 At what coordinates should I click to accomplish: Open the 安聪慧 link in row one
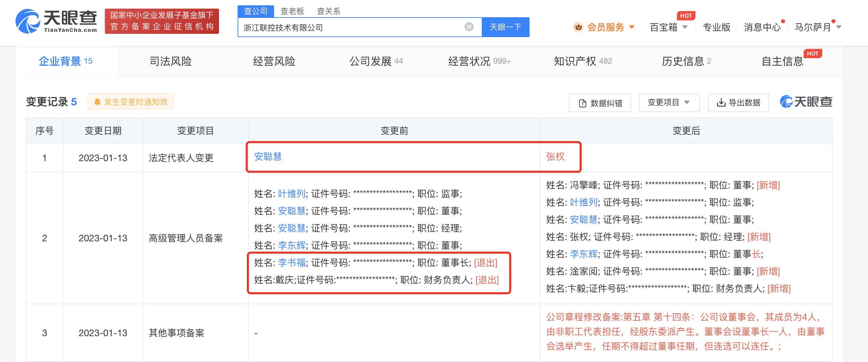(x=267, y=156)
